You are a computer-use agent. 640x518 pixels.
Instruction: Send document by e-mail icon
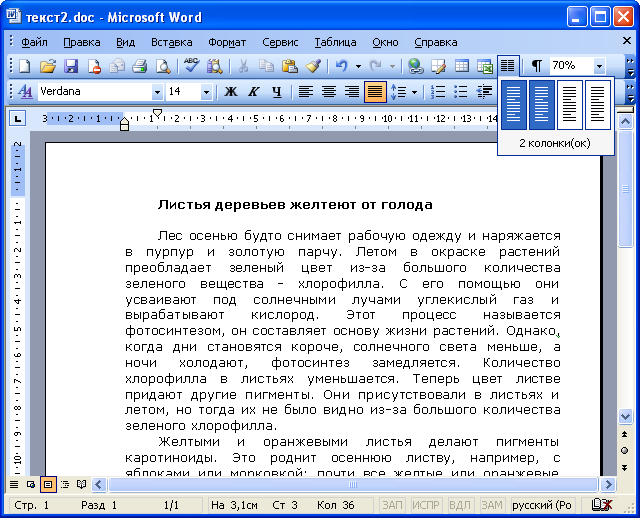tap(117, 66)
